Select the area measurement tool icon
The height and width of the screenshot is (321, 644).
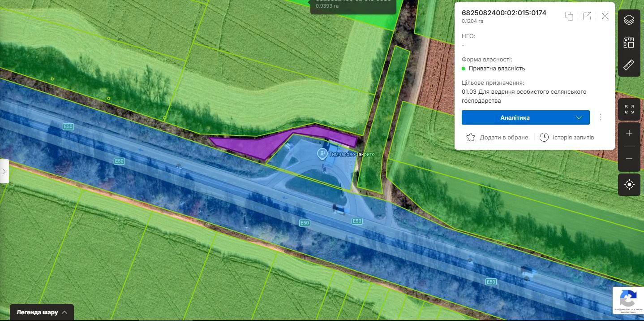629,43
